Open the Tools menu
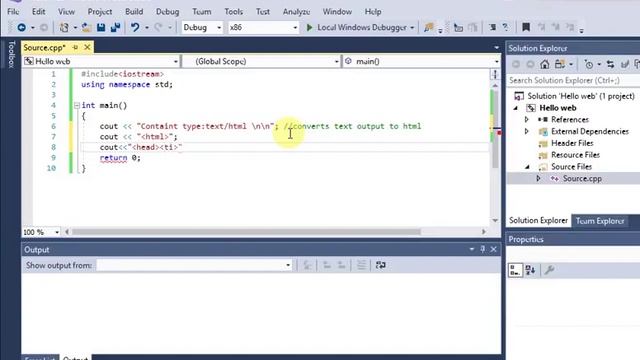This screenshot has width=640, height=360. tap(233, 11)
